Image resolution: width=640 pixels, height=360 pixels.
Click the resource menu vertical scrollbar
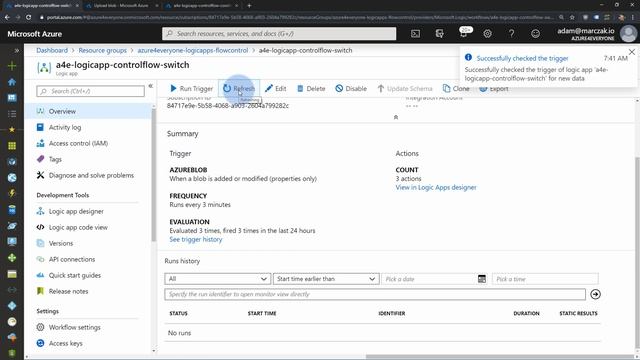pos(153,176)
